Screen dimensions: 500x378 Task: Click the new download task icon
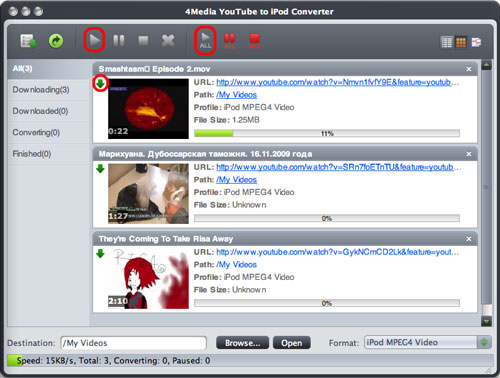click(28, 41)
